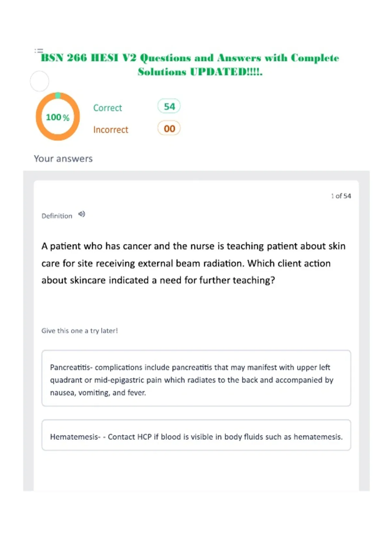This screenshot has width=392, height=556.
Task: Select the Hematemesis answer card
Action: pyautogui.click(x=196, y=435)
